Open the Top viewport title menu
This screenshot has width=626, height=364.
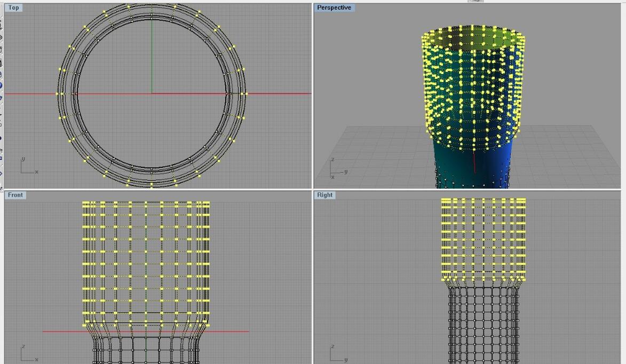pos(13,7)
